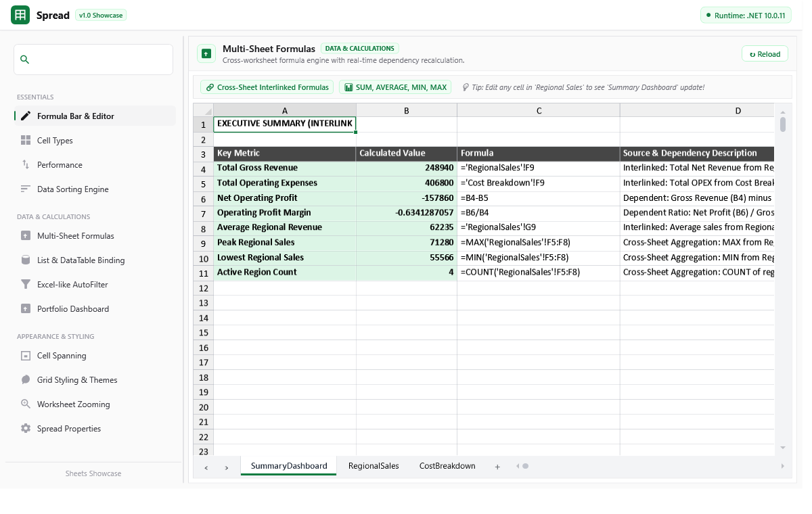Click the zoom icon beside Worksheet Zooming
Screen dimensions: 812x514
[26, 404]
